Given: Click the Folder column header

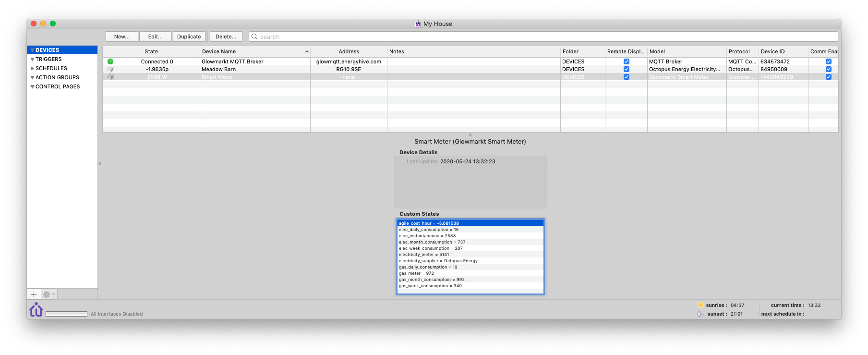Looking at the screenshot, I should tap(583, 51).
